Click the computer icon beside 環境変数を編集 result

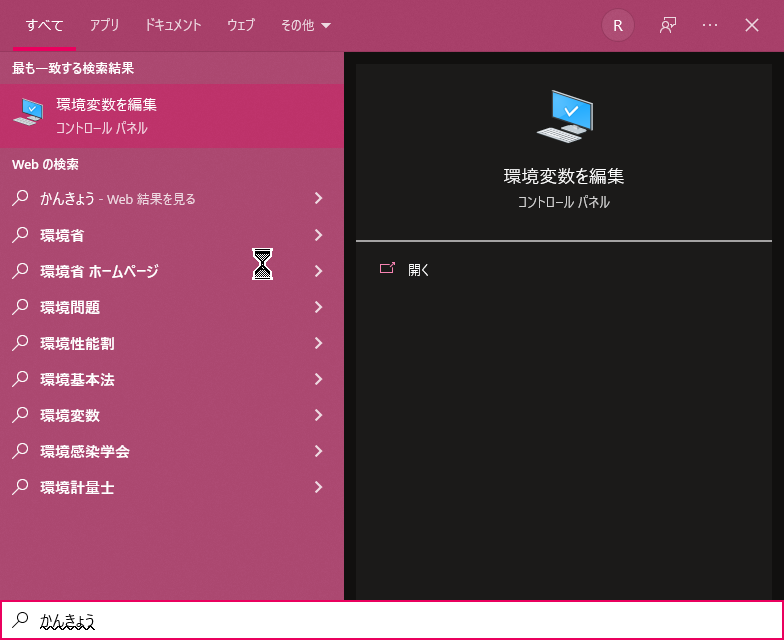(x=28, y=115)
